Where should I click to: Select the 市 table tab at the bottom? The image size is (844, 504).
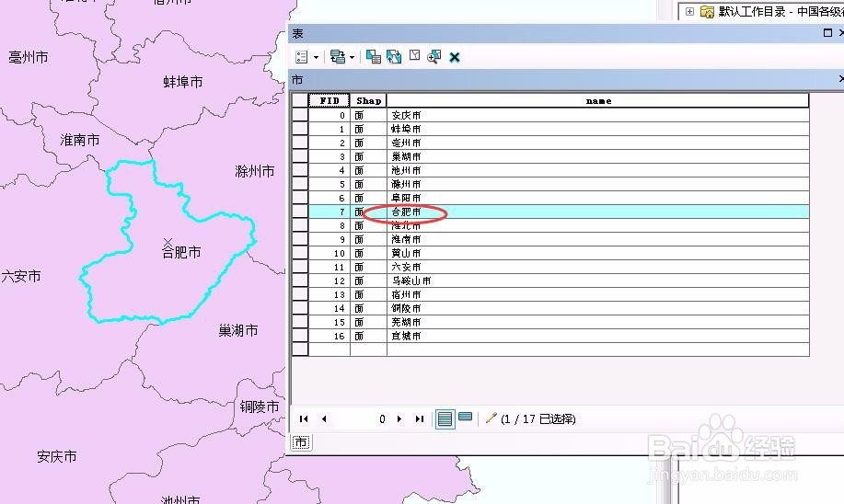[301, 442]
